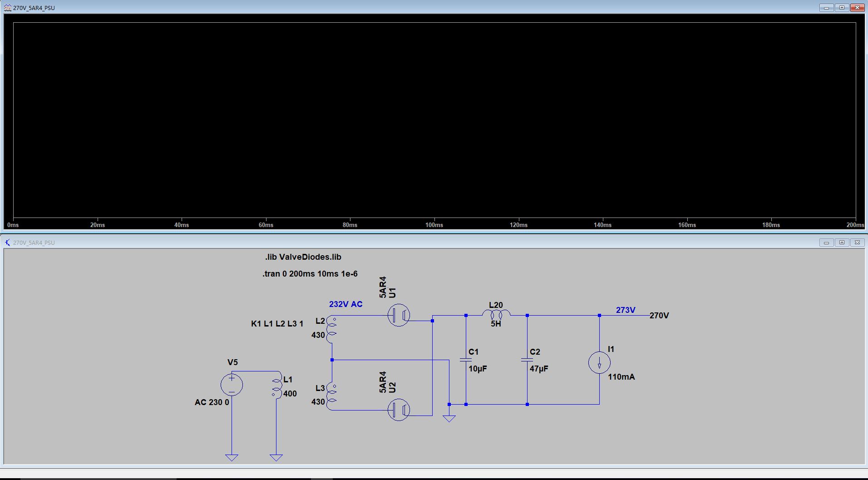Image resolution: width=868 pixels, height=480 pixels.
Task: Click the U2 5AR4 valve diode symbol
Action: coord(399,410)
